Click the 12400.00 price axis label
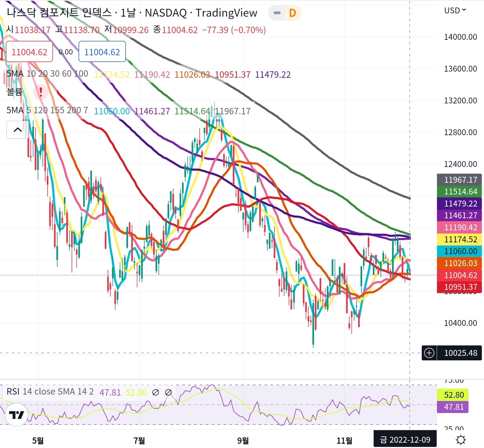This screenshot has width=484, height=448. coord(460,164)
